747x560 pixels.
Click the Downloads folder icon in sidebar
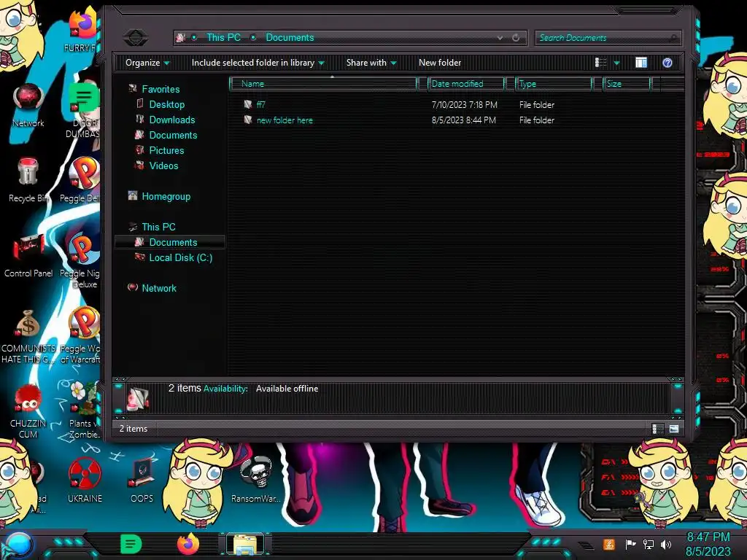139,119
